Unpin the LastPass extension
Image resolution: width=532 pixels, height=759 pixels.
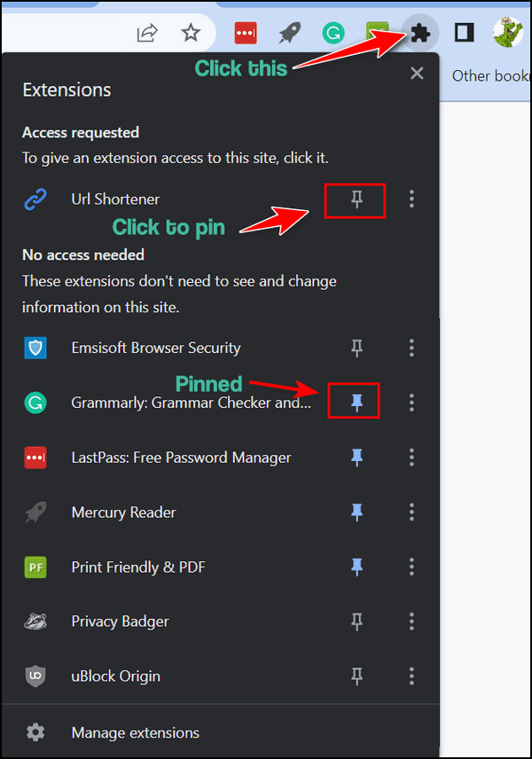coord(356,457)
